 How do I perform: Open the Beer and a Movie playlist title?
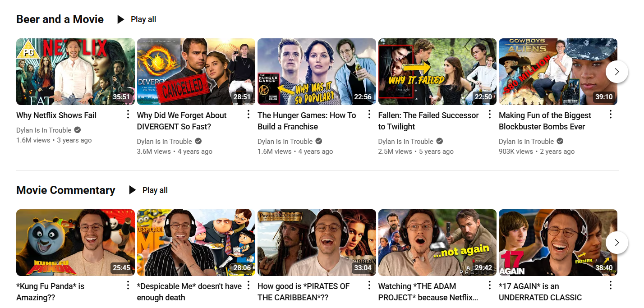tap(60, 19)
